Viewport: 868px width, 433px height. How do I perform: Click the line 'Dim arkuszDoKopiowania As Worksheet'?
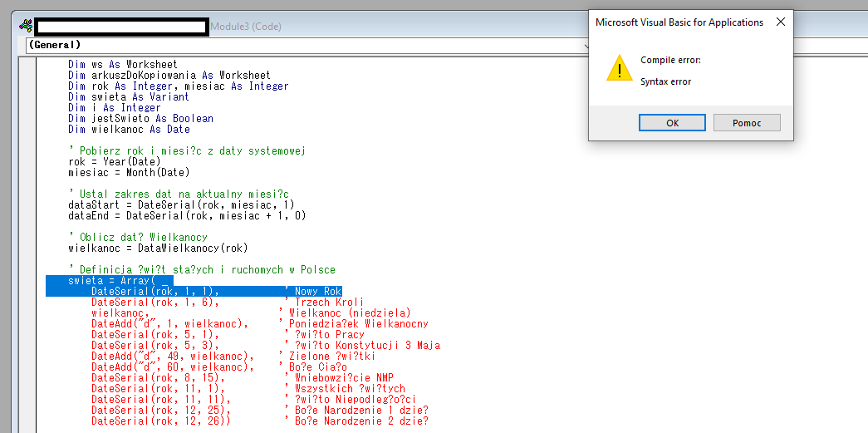[x=169, y=75]
